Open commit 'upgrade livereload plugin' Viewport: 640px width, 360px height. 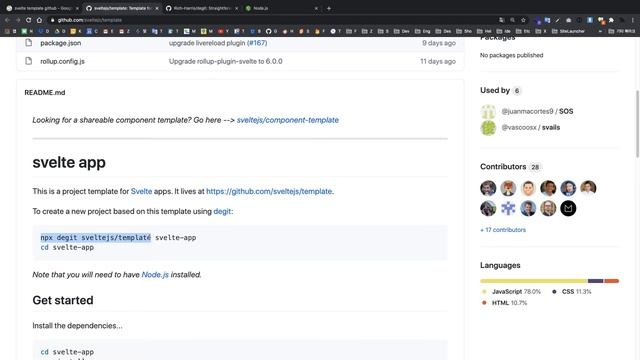[x=207, y=43]
